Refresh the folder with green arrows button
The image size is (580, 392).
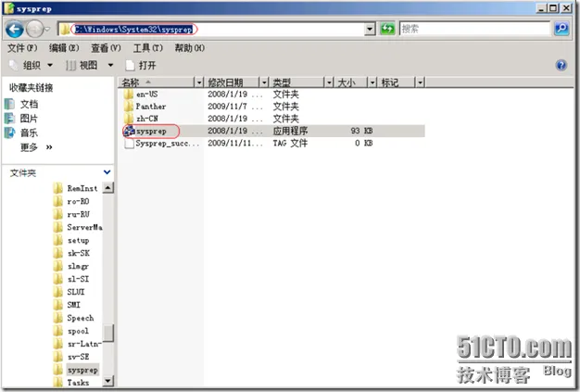(387, 29)
